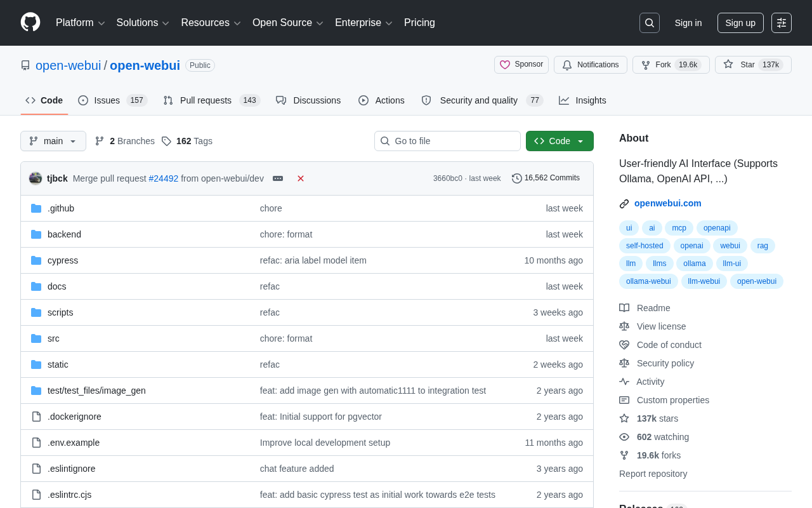View failed checks red X status
This screenshot has height=508, width=812.
coord(301,178)
